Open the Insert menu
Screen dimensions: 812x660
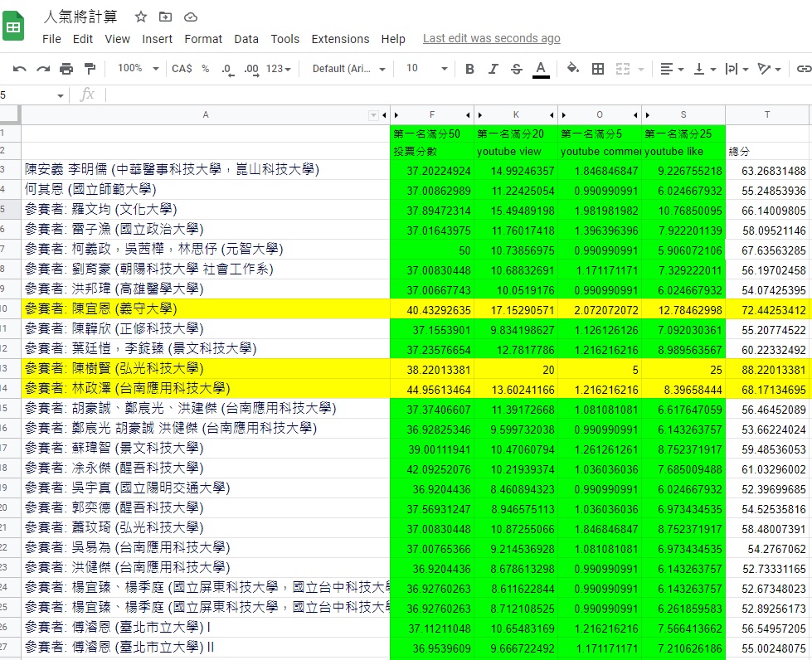pyautogui.click(x=157, y=39)
